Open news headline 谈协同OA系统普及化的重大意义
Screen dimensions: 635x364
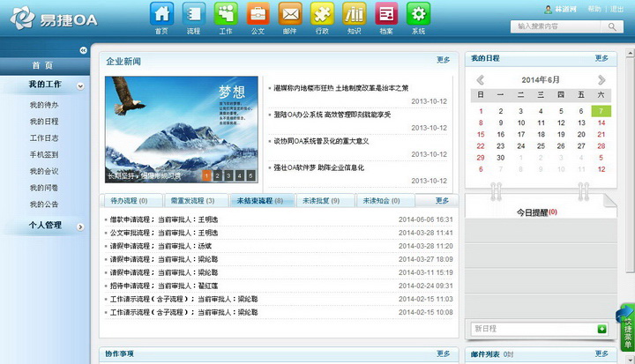tap(321, 141)
